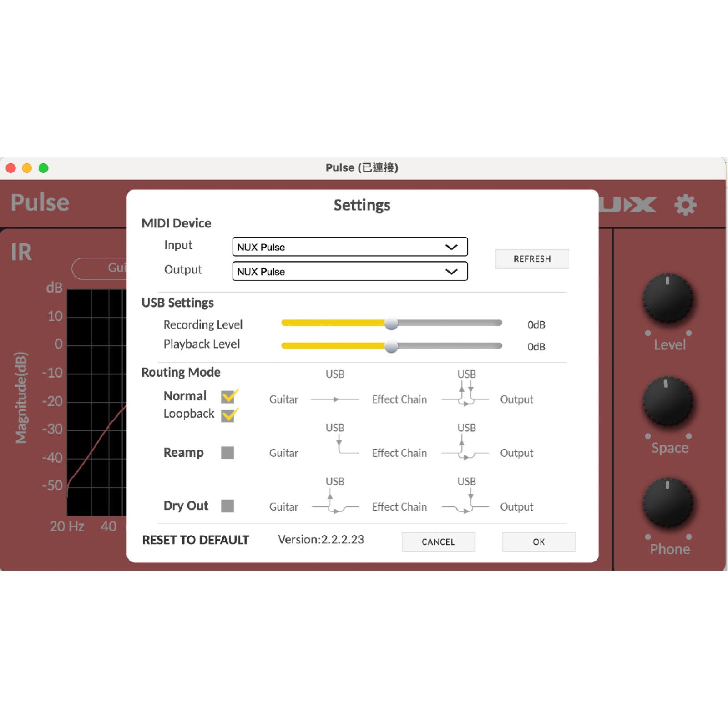Screen dimensions: 728x728
Task: Minimize the Pulse window
Action: [x=27, y=168]
